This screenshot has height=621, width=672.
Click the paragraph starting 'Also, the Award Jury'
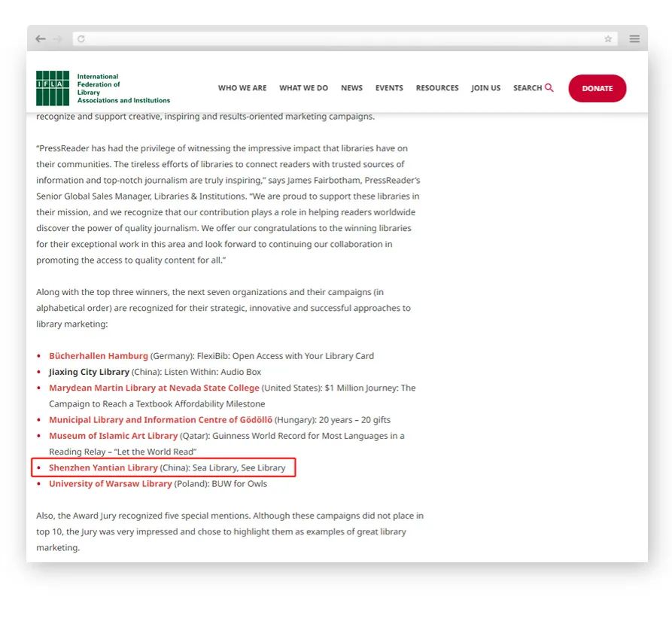230,531
